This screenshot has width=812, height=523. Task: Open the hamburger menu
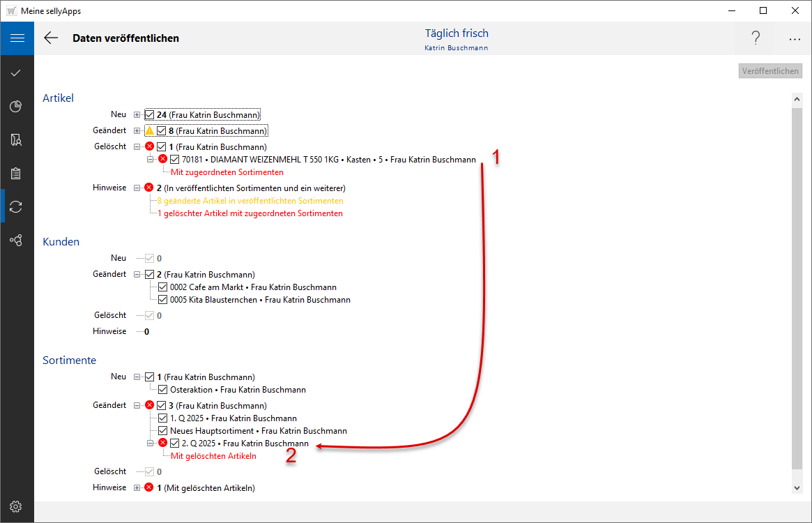[x=17, y=38]
